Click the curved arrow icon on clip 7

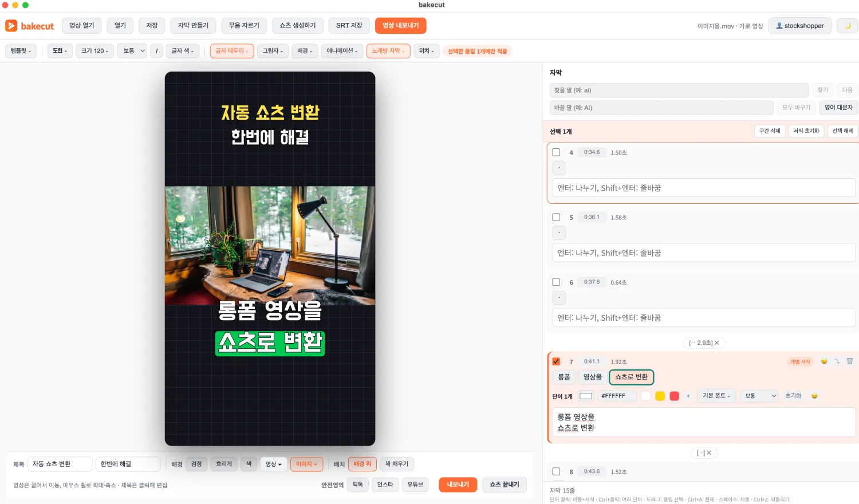click(837, 361)
